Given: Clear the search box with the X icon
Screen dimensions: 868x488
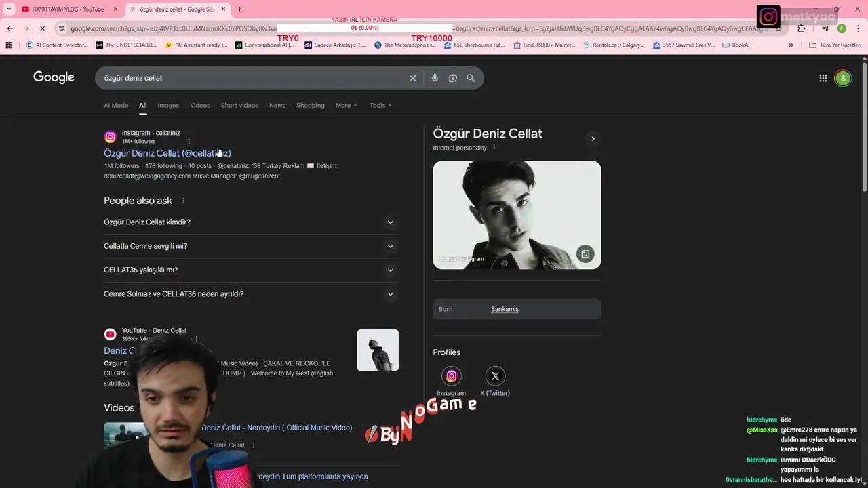Looking at the screenshot, I should click(412, 78).
